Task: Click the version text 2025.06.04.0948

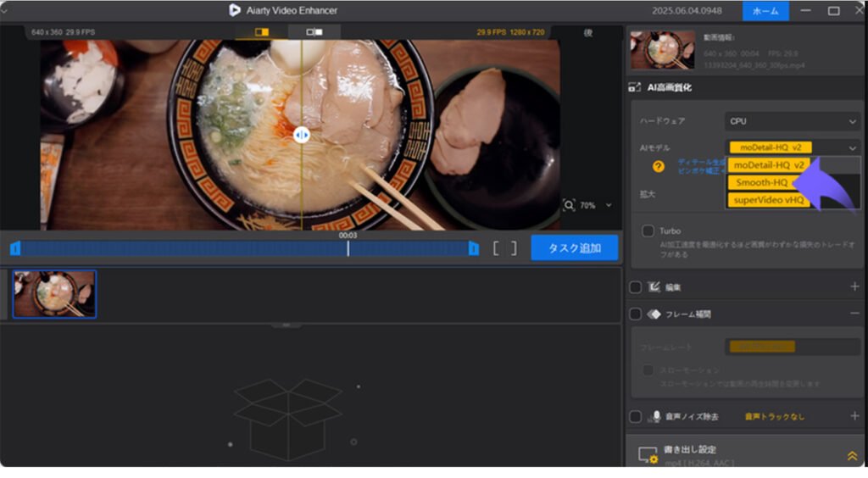Action: pyautogui.click(x=687, y=10)
